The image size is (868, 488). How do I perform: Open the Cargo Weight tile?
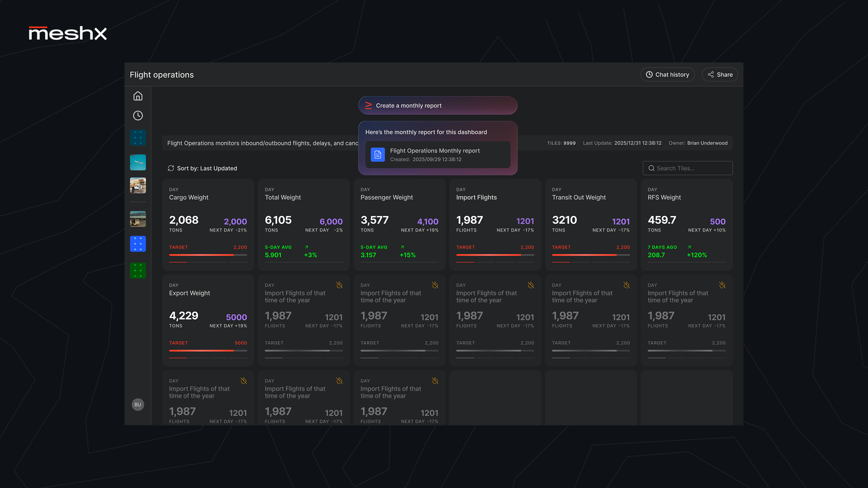click(x=208, y=225)
